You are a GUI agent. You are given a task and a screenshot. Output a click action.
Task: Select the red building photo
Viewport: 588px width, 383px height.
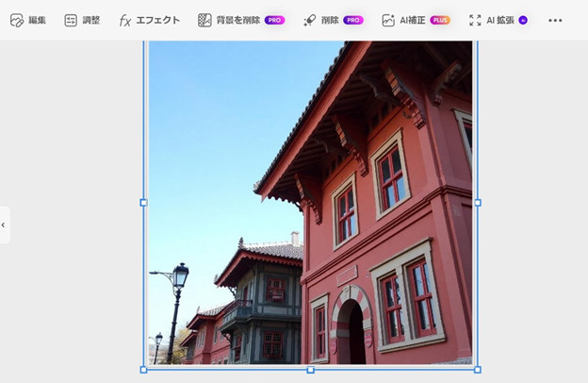(x=311, y=203)
